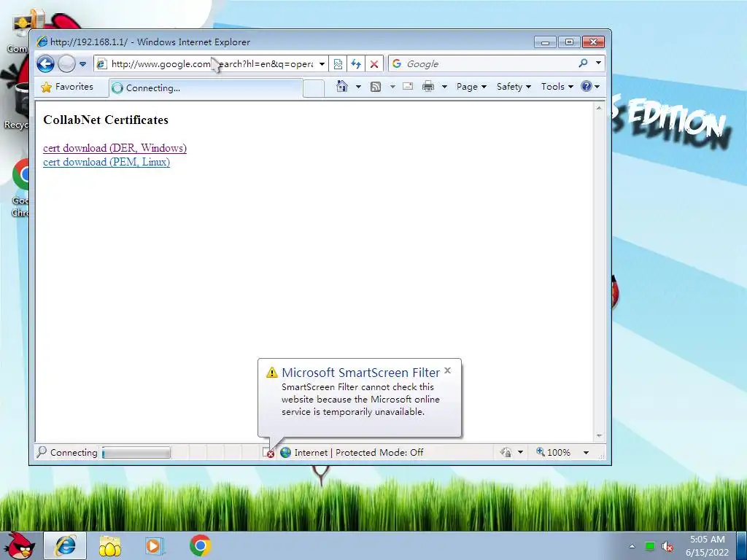The image size is (747, 560).
Task: Expand the zoom level dropdown arrow
Action: (x=586, y=452)
